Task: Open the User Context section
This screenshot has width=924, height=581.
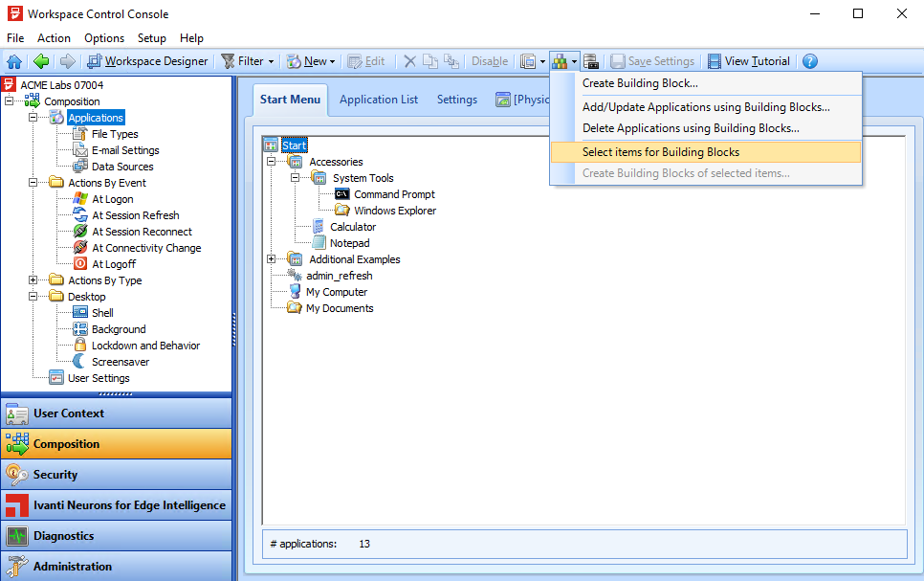Action: [117, 413]
